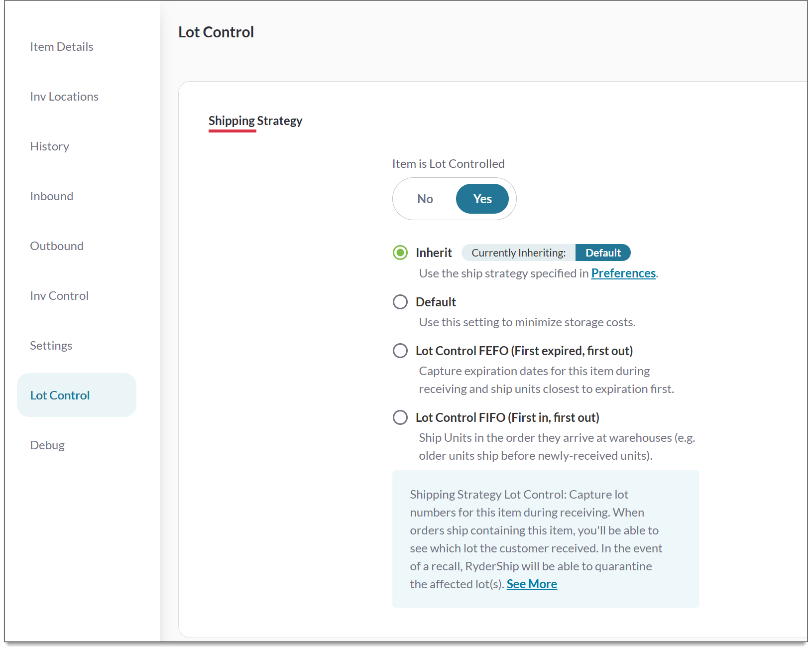Open the Inv Control section
The height and width of the screenshot is (651, 812).
59,295
